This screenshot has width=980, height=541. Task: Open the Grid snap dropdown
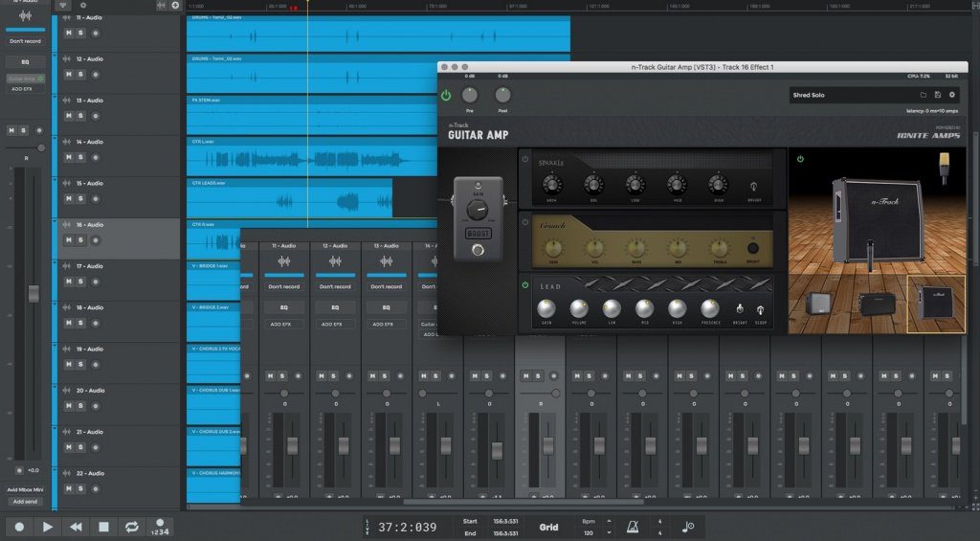548,527
